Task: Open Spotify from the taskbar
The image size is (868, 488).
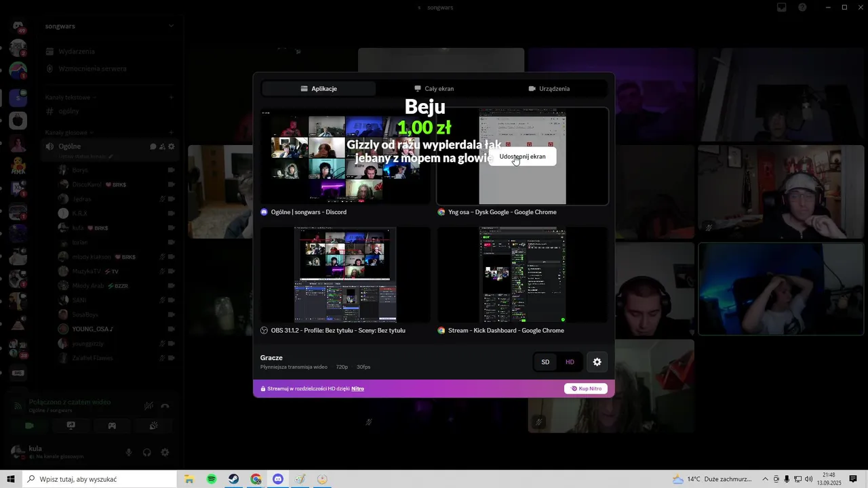Action: [212, 479]
